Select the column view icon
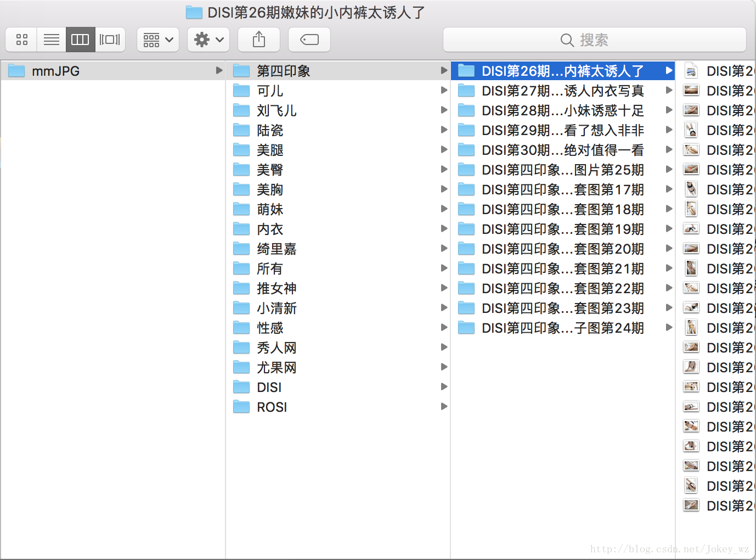 tap(80, 39)
